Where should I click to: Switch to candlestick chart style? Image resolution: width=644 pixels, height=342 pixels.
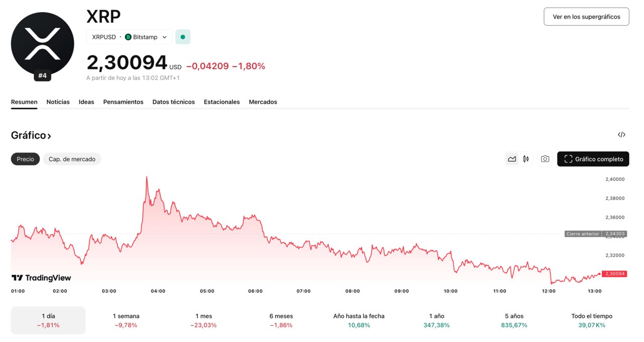click(525, 159)
